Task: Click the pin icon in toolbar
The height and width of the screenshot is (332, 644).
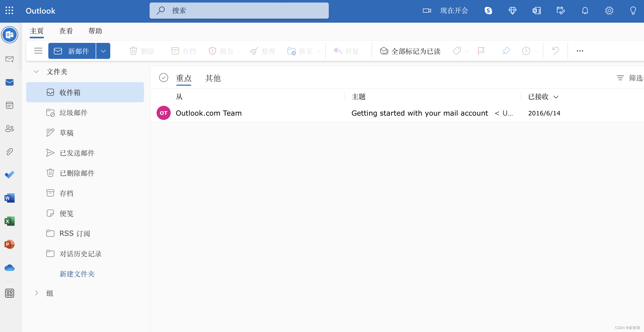Action: (506, 51)
